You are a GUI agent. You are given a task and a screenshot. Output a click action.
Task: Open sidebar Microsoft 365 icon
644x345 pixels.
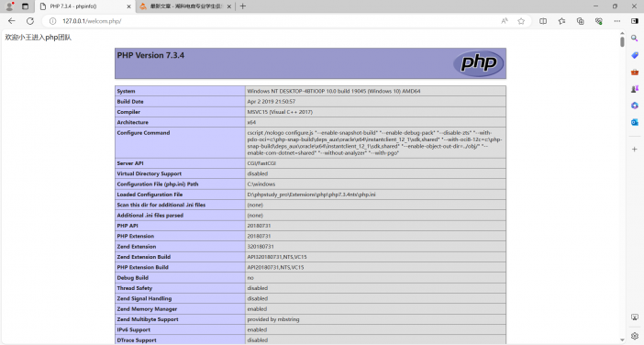tap(635, 106)
